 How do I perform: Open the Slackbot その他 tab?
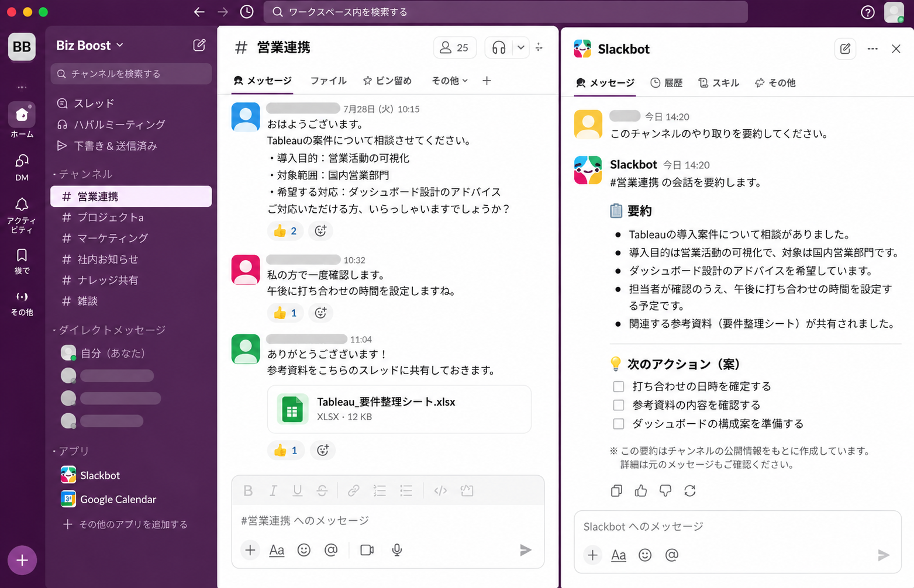[x=775, y=83]
